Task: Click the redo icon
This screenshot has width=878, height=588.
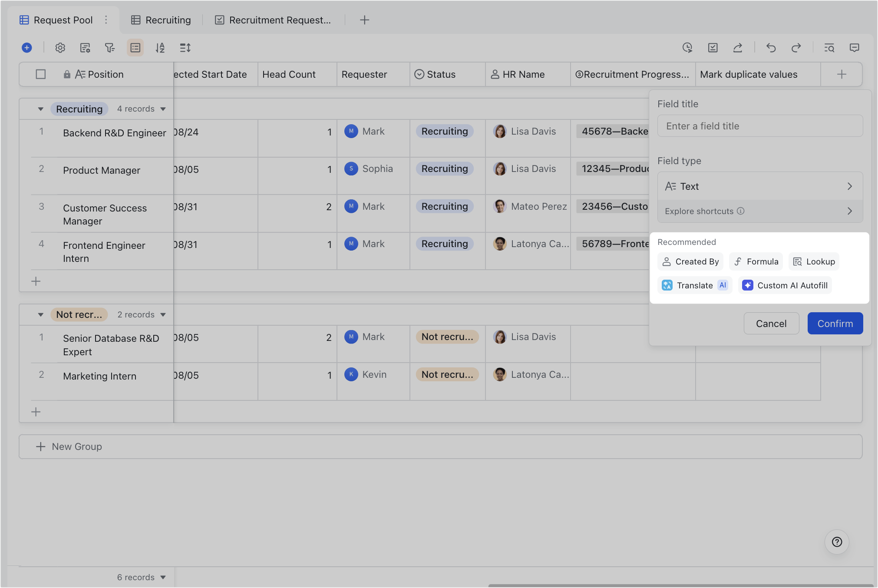Action: (x=797, y=48)
